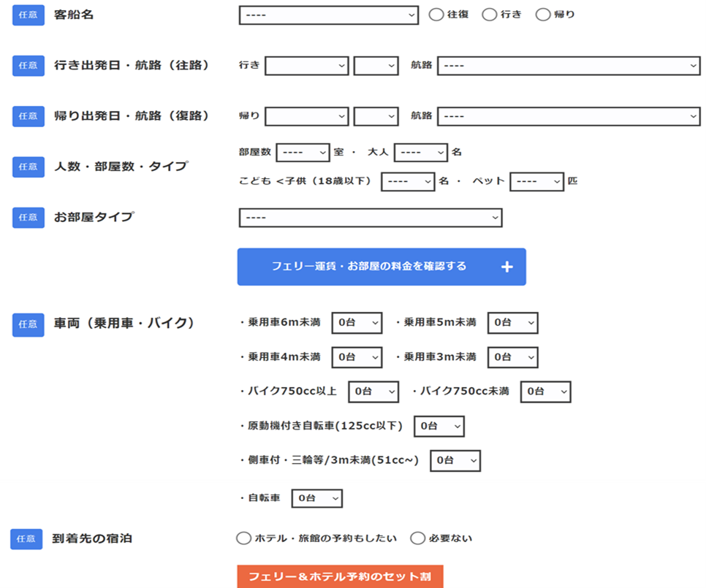
Task: Click the orange フェリー＆ホテル予約のセット割 button
Action: point(340,577)
